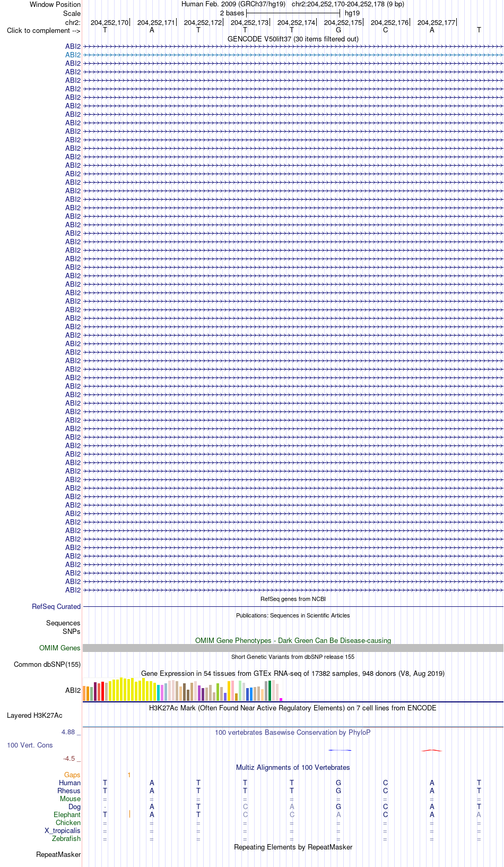Click the red PhyloP conservation mark

[432, 750]
